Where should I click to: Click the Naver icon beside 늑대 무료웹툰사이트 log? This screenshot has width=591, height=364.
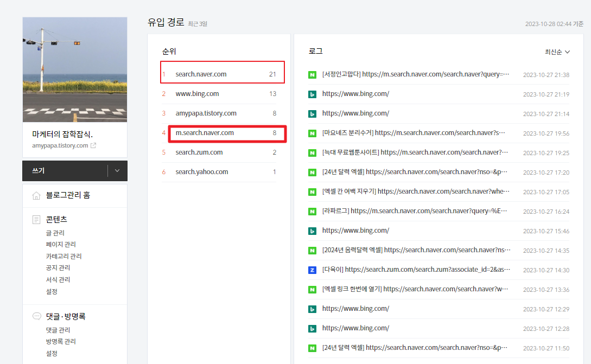(x=312, y=153)
